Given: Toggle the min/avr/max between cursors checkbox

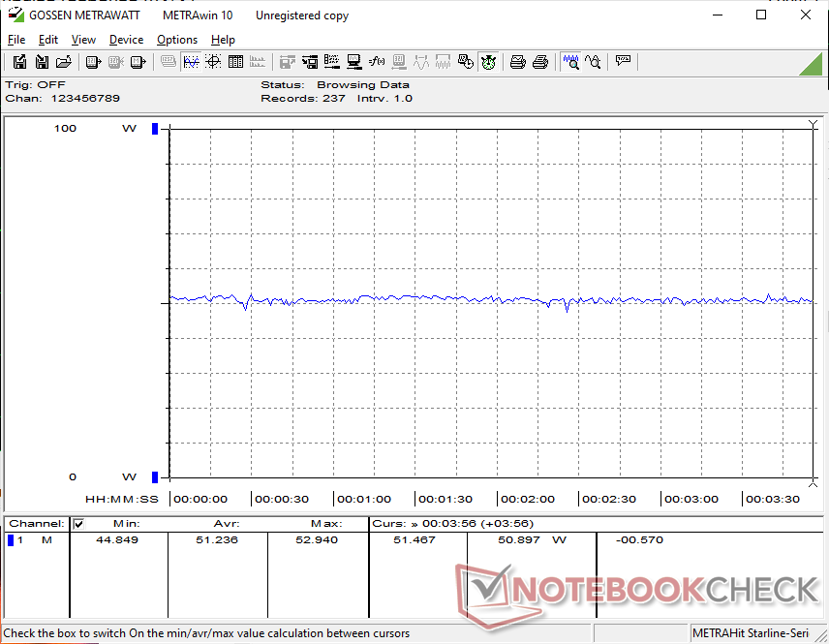Looking at the screenshot, I should (79, 524).
